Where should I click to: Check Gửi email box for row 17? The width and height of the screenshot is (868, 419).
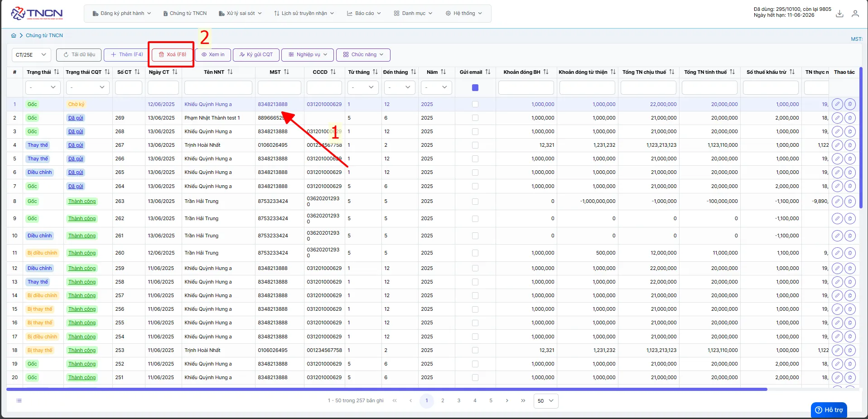point(475,337)
